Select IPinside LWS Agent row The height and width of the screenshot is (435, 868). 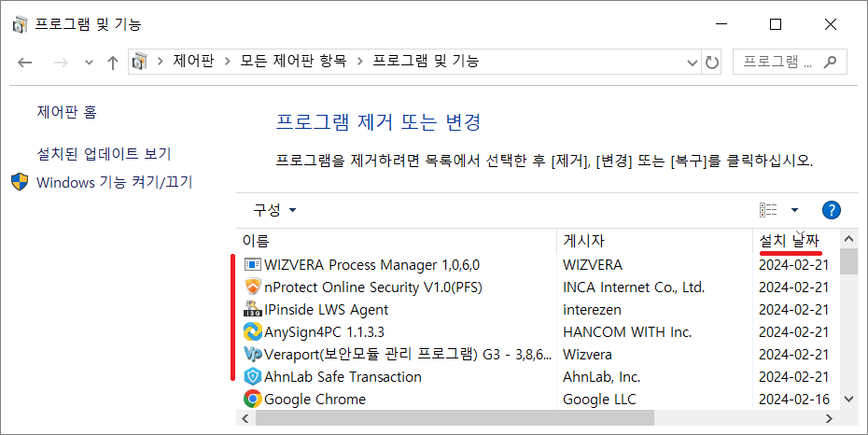click(538, 309)
